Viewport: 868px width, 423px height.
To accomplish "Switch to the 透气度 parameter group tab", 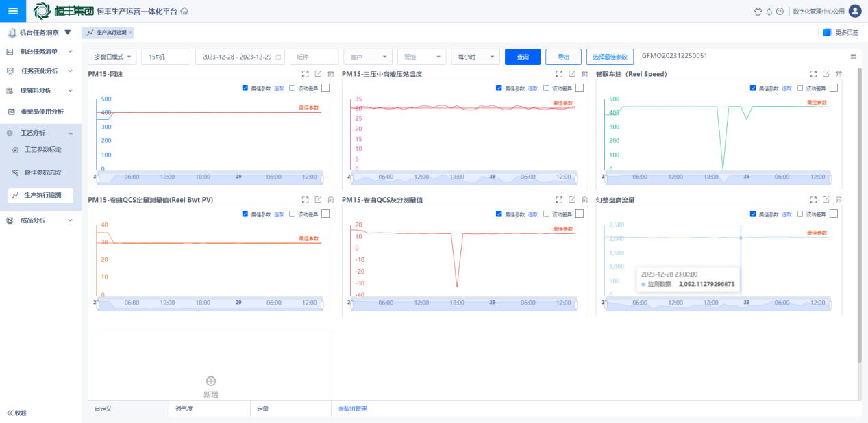I will click(x=184, y=409).
